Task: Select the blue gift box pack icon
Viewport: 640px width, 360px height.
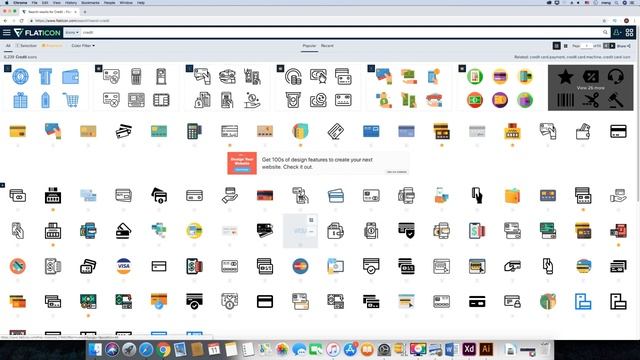Action: 20,100
